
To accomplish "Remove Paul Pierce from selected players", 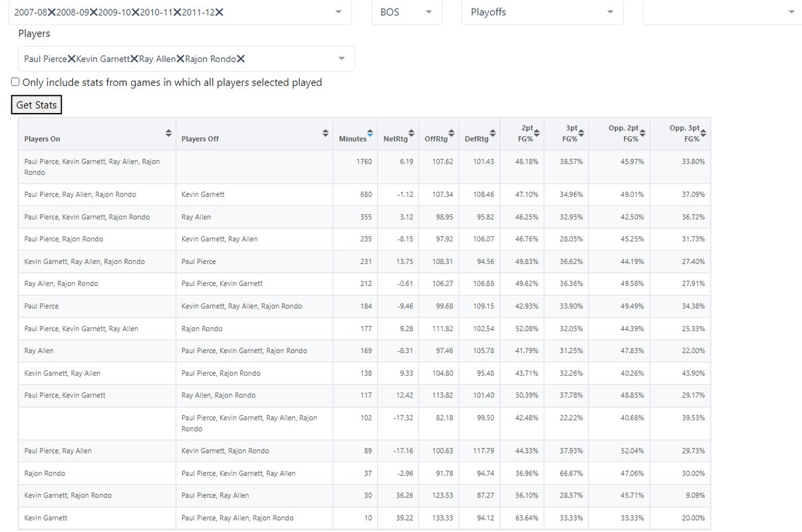I will click(72, 59).
